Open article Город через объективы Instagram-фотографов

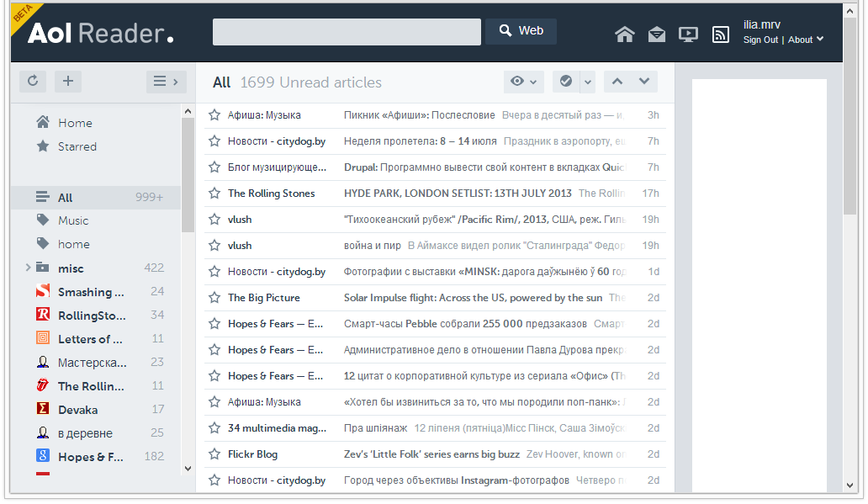click(456, 480)
